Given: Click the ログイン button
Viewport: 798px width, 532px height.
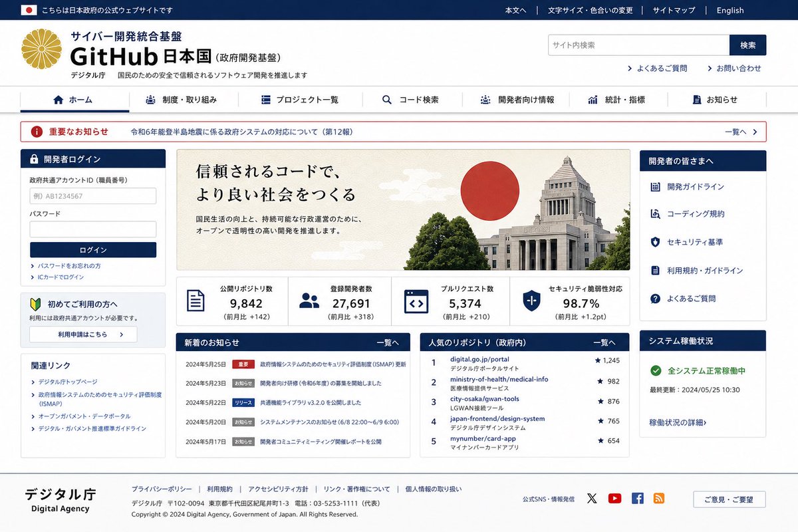Looking at the screenshot, I should point(93,250).
